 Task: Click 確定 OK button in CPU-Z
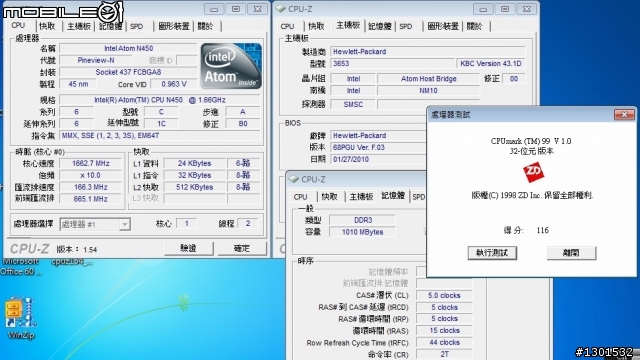[242, 248]
